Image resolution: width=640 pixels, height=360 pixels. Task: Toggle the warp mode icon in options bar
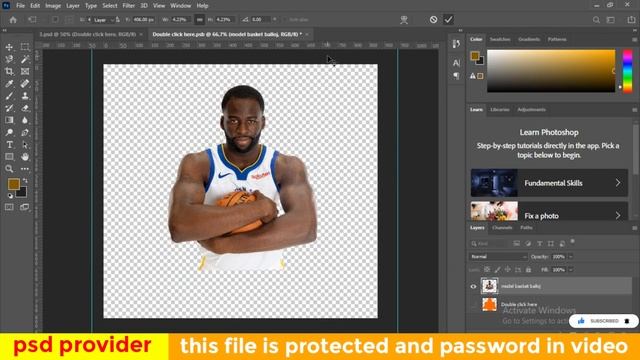coord(404,20)
